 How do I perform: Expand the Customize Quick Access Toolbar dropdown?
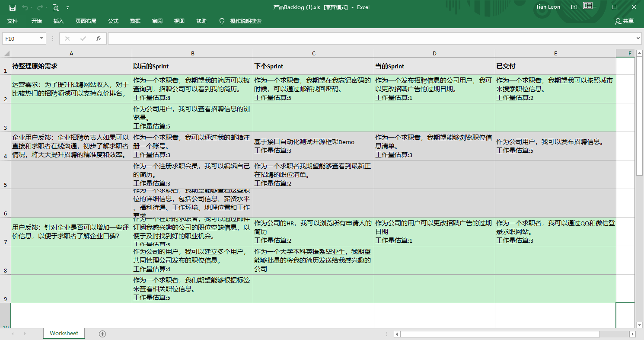click(67, 8)
